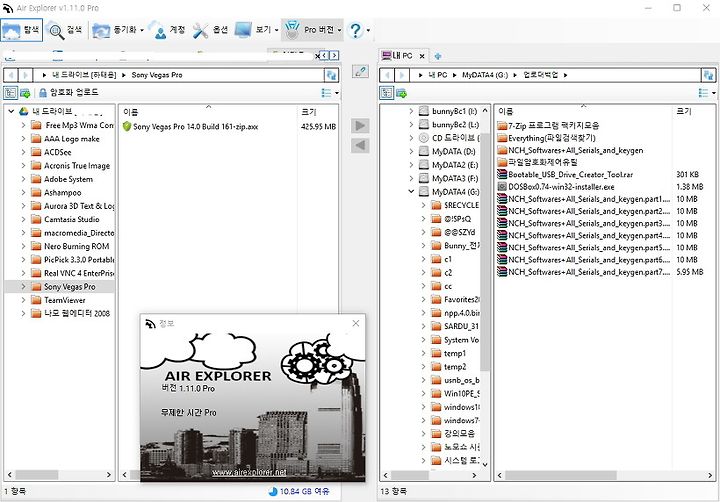Viewport: 720px width, 502px height.
Task: Open the 탐색 (Explore) toolbar button
Action: coord(22,30)
